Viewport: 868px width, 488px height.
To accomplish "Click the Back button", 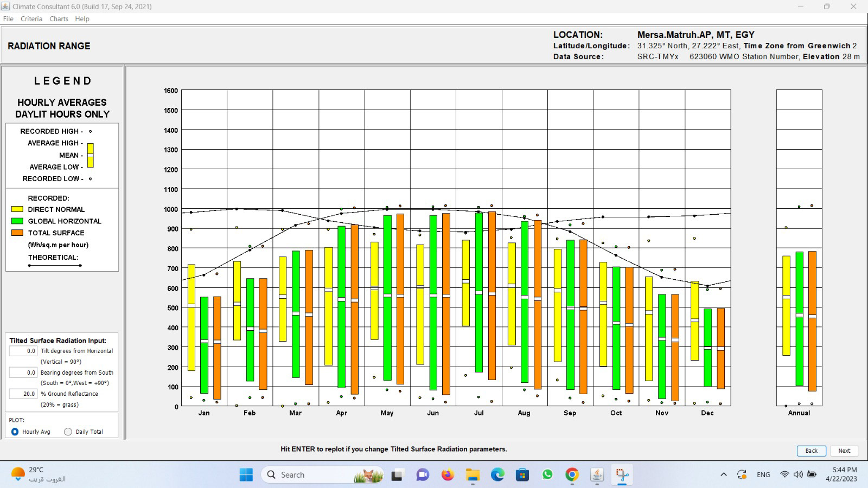I will [811, 451].
